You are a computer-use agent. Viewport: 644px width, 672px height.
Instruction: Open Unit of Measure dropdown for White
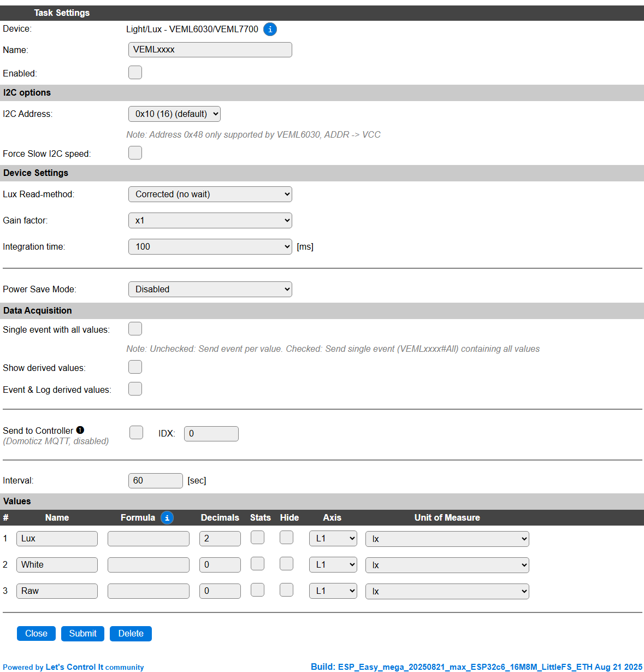pos(447,565)
